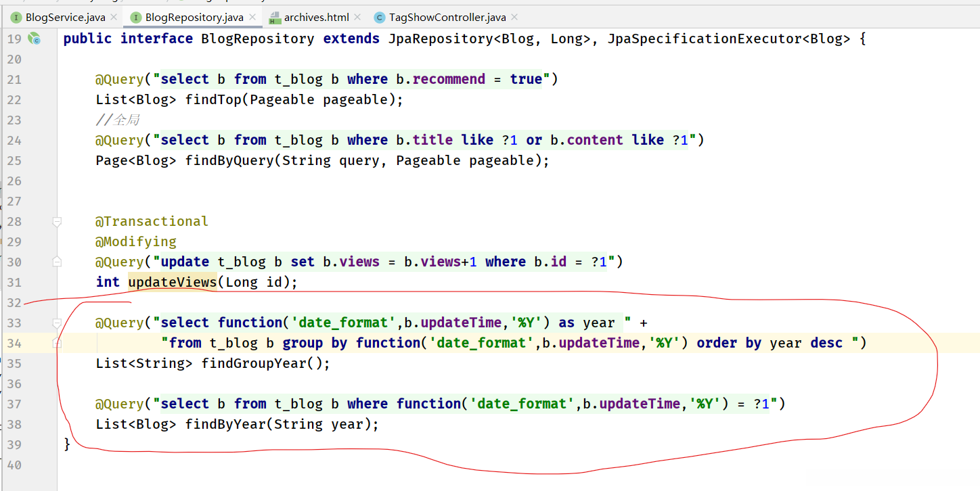Click "String year" parameter on line 38
This screenshot has height=491, width=980.
pyautogui.click(x=319, y=424)
